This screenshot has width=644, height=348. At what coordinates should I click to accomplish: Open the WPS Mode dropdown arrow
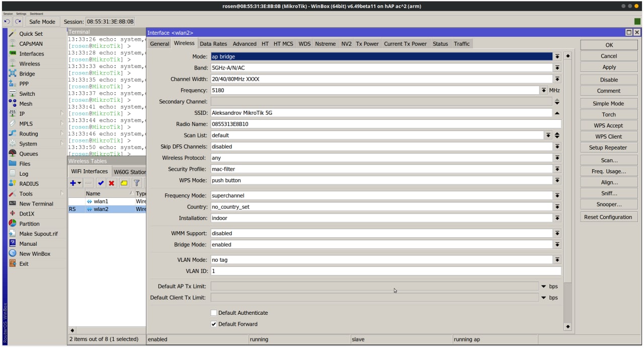(557, 180)
